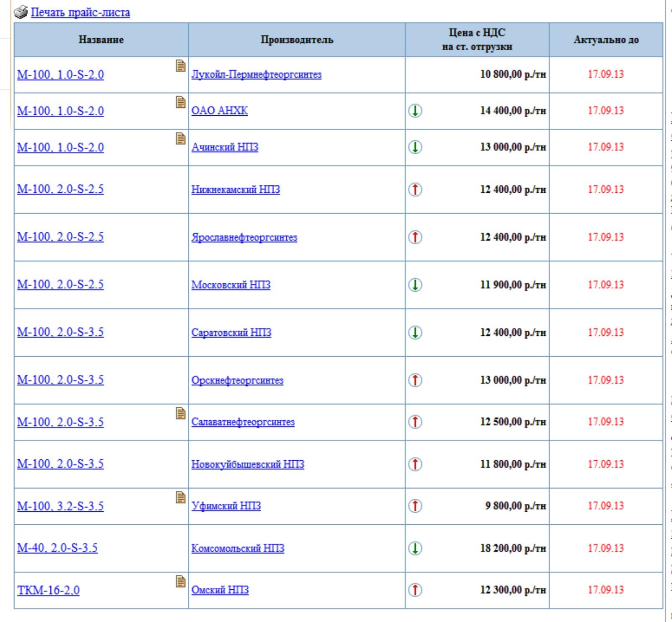Image resolution: width=672 pixels, height=622 pixels.
Task: Click the Цена с НДС column header
Action: [x=477, y=40]
